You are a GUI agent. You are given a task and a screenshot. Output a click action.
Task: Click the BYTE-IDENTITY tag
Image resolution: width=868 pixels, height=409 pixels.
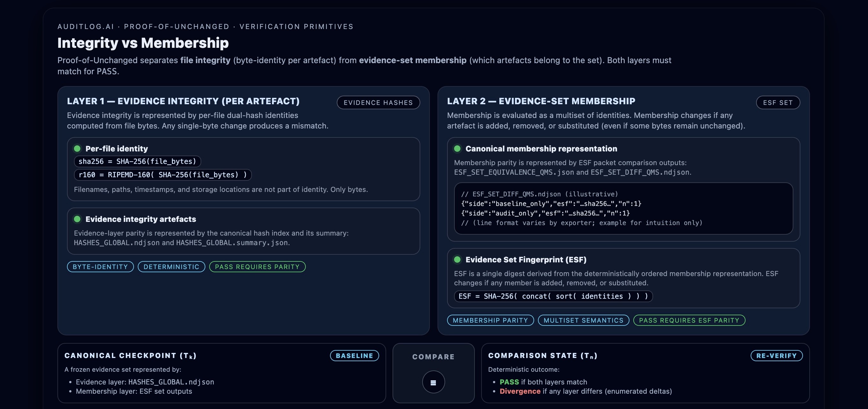pyautogui.click(x=100, y=267)
